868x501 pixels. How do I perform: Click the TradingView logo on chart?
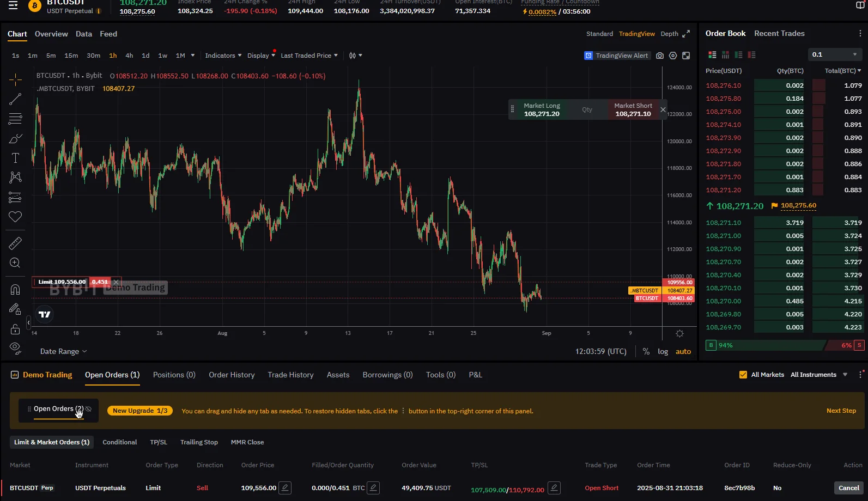point(45,314)
